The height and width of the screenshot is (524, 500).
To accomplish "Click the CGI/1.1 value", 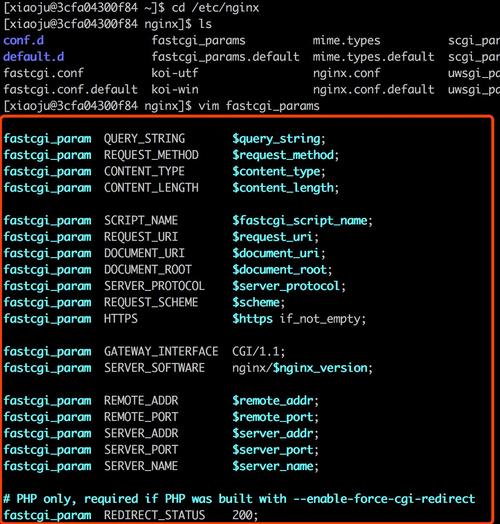I will [256, 352].
